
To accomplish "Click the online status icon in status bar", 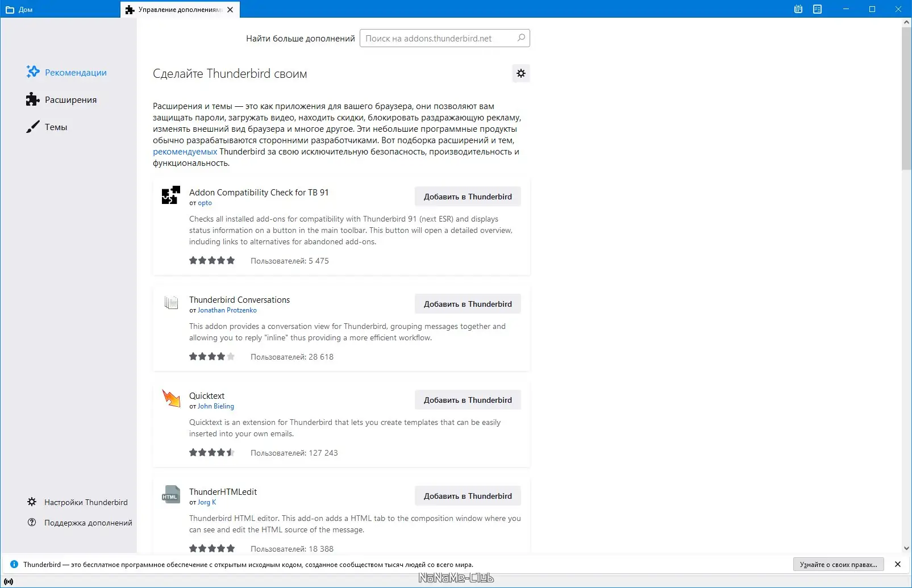I will [x=9, y=581].
